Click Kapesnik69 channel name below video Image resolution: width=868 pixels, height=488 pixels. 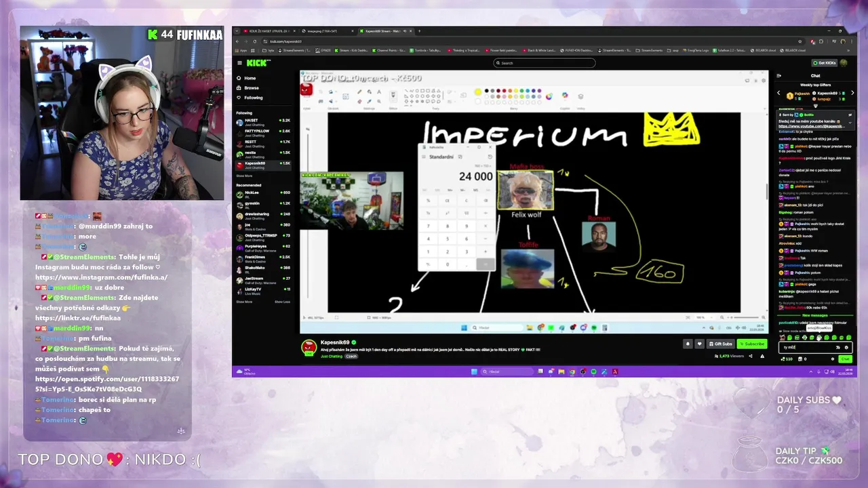[x=335, y=342]
